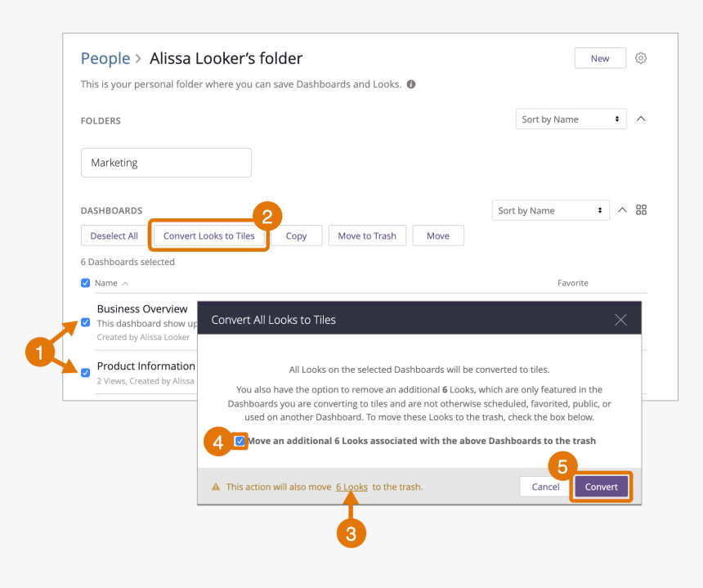Switch dashboards to grid view icon
The image size is (703, 588).
(641, 210)
